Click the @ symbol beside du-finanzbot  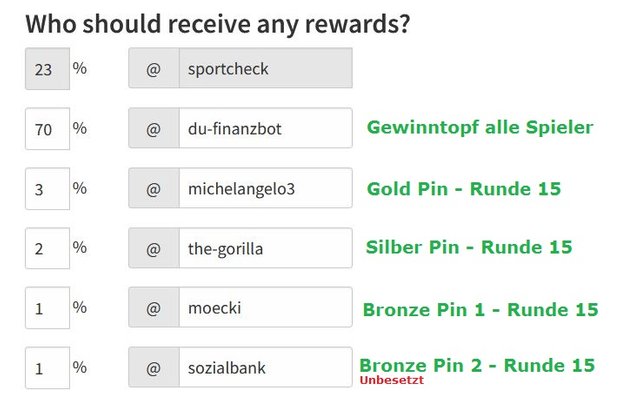154,128
